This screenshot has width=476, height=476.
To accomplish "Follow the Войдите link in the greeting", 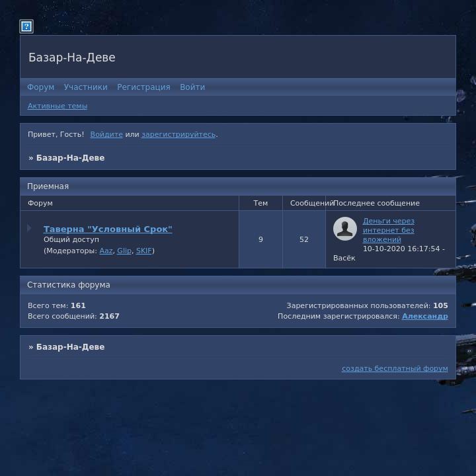I will tap(106, 134).
